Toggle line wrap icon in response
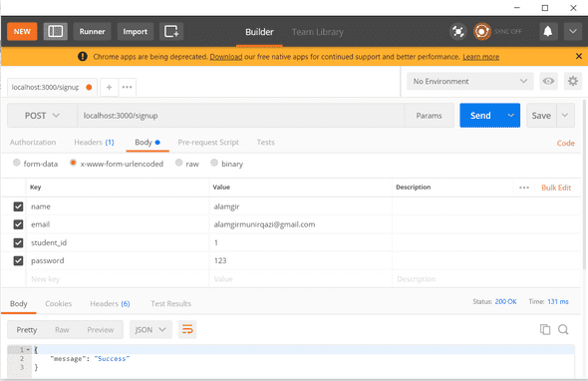The height and width of the screenshot is (381, 588). [187, 329]
